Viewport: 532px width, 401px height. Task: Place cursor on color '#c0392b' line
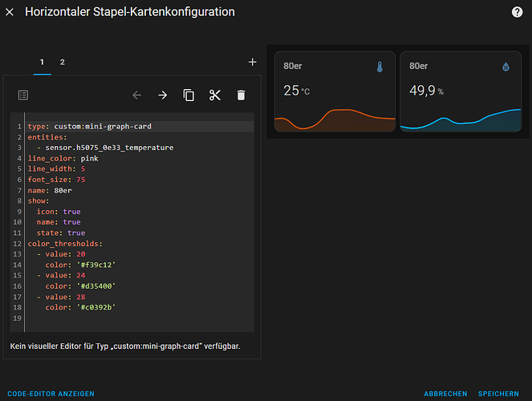click(x=82, y=307)
